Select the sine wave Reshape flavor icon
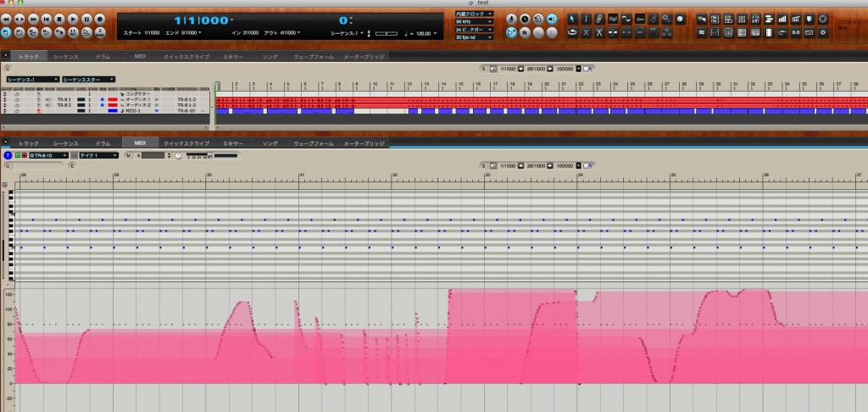The image size is (868, 412). 626,19
